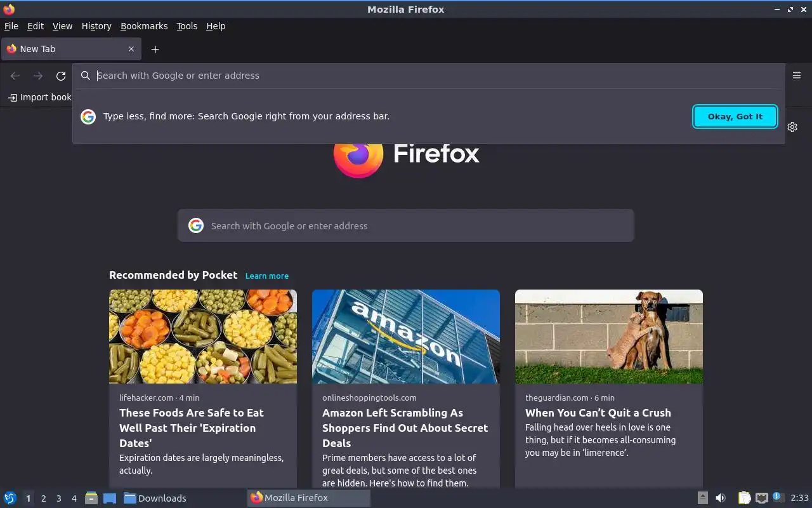
Task: Switch to workspace 1 in taskbar
Action: (x=28, y=498)
